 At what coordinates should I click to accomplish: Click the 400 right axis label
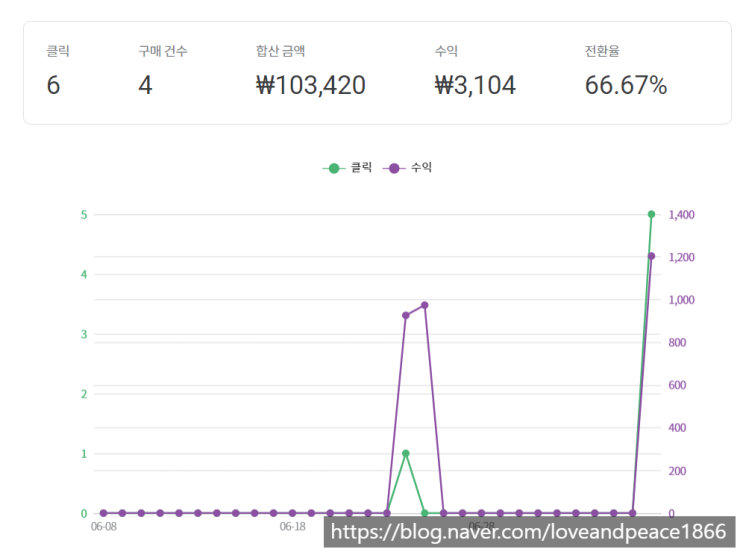pyautogui.click(x=677, y=428)
